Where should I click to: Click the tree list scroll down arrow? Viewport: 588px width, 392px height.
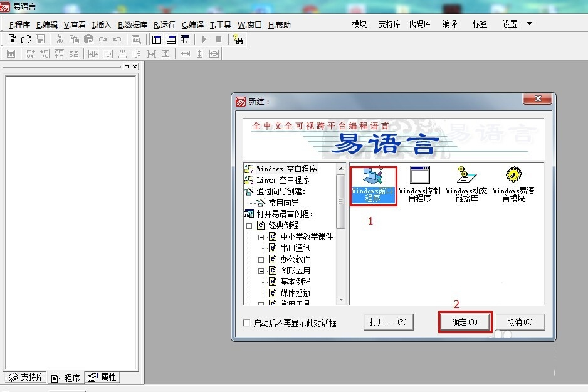340,299
